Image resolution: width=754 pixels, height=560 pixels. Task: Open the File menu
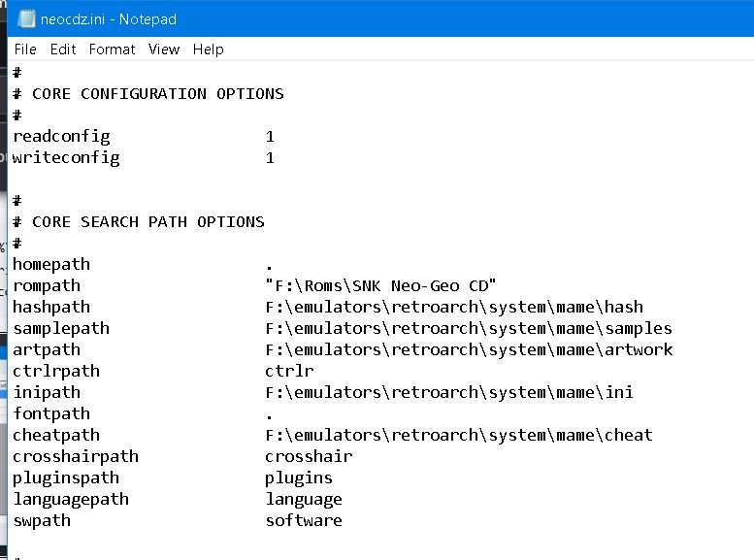(x=25, y=49)
